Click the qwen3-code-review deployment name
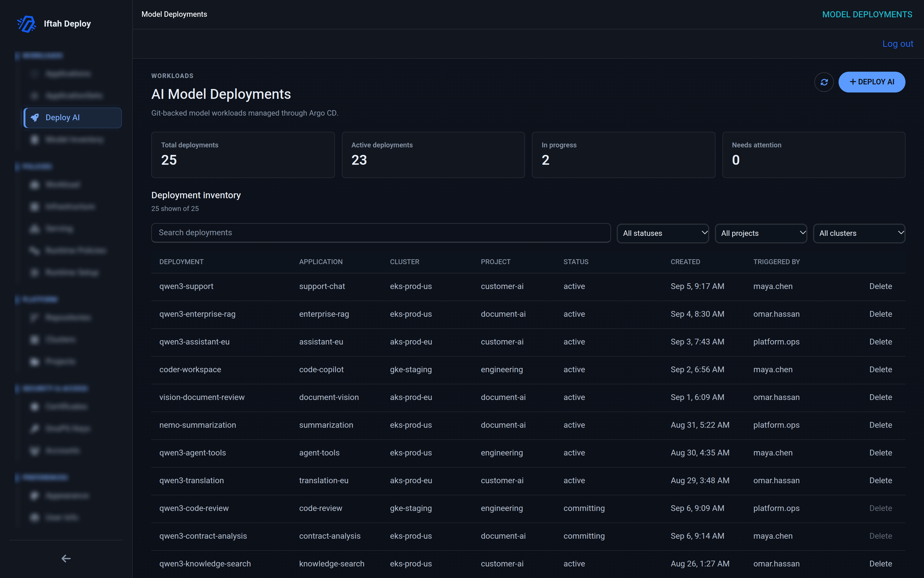The image size is (924, 578). click(x=194, y=508)
